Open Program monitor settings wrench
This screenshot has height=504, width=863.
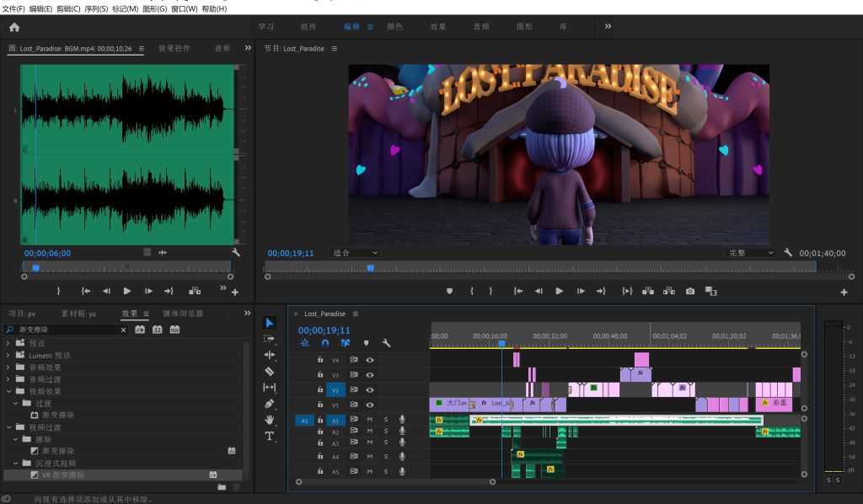point(788,253)
